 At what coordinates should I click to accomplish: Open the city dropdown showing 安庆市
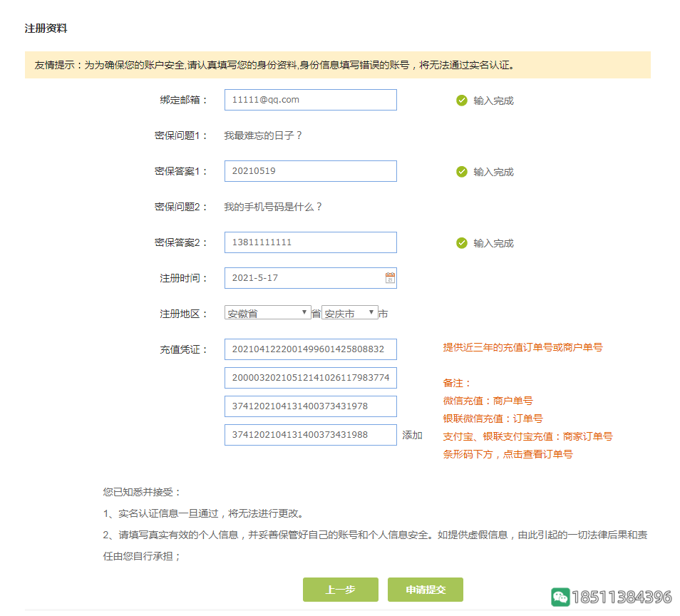pos(349,312)
